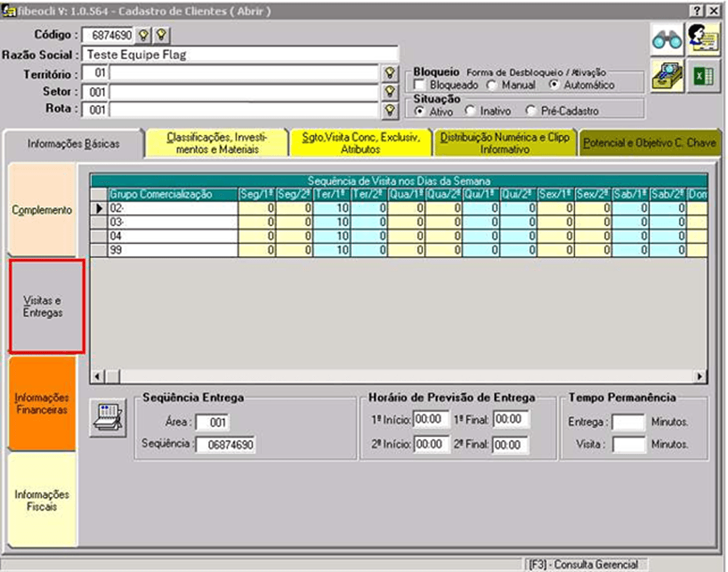Open Classificações, Investimentos e Materiais tab
This screenshot has width=728, height=572.
[x=216, y=143]
